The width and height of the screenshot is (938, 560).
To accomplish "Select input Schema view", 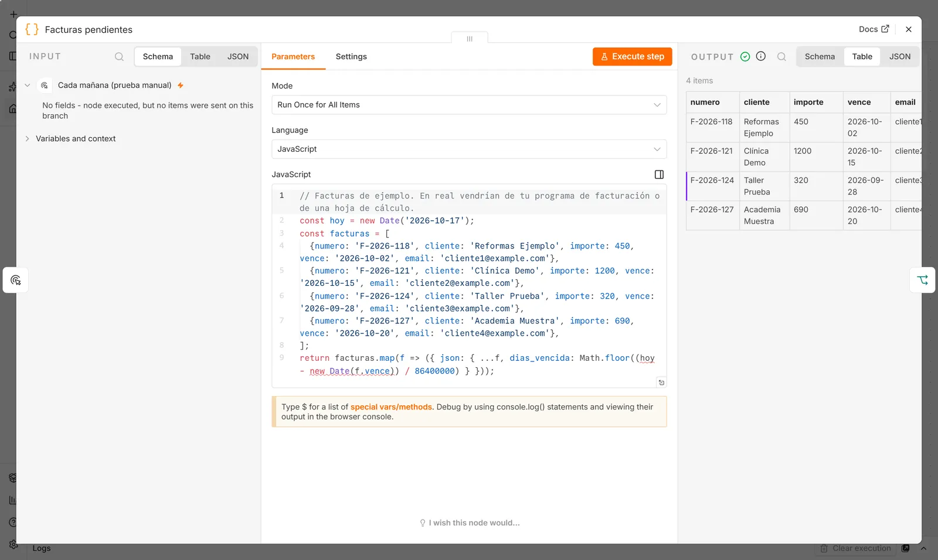I will coord(158,57).
